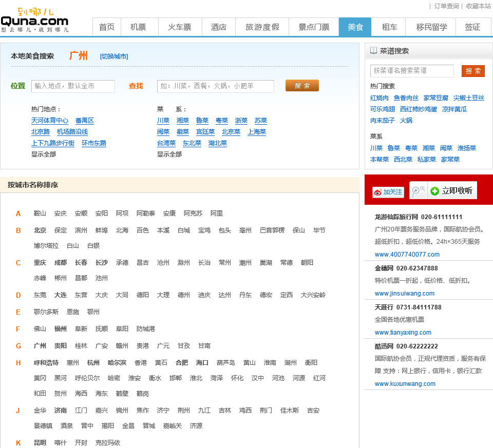
Task: Select city 福州 in row F
Action: pyautogui.click(x=61, y=329)
